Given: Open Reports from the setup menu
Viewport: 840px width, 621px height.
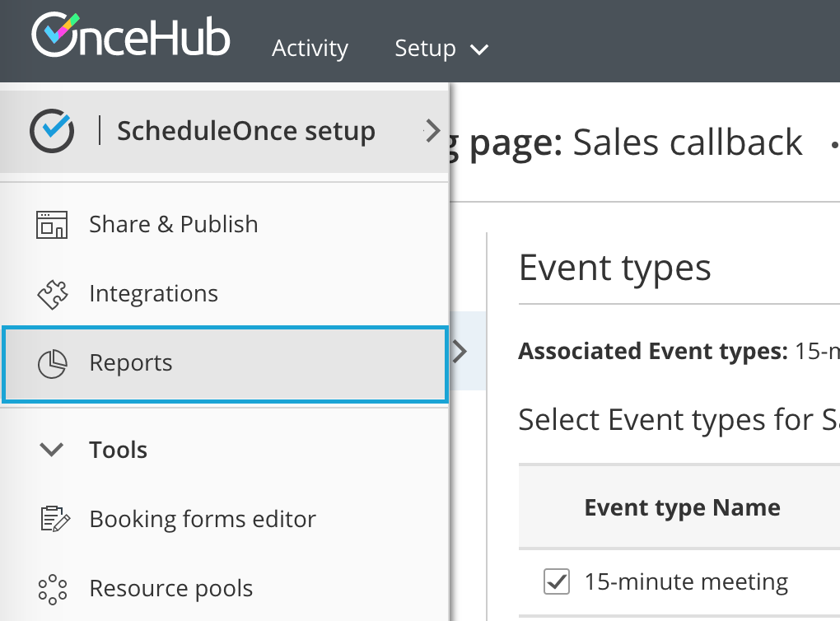Looking at the screenshot, I should point(131,363).
